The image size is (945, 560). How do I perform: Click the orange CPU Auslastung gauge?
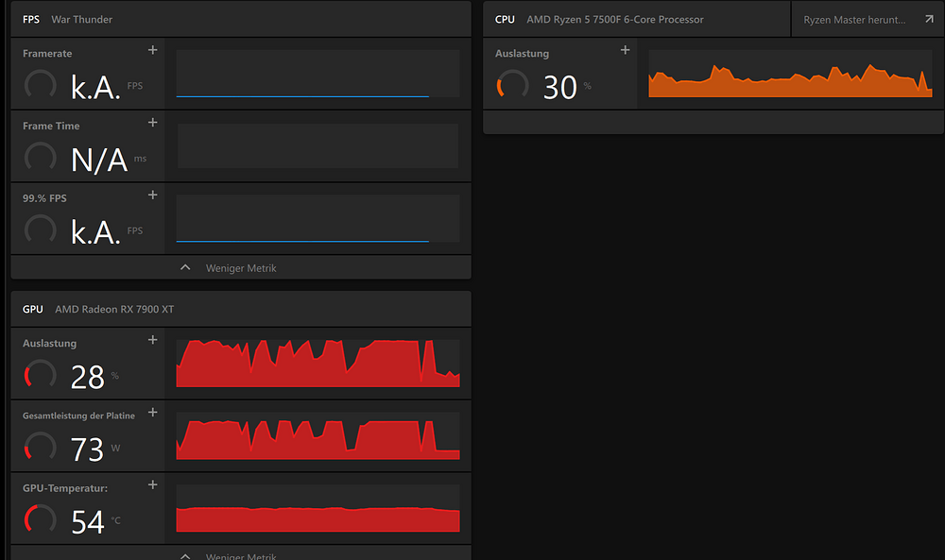click(x=512, y=86)
